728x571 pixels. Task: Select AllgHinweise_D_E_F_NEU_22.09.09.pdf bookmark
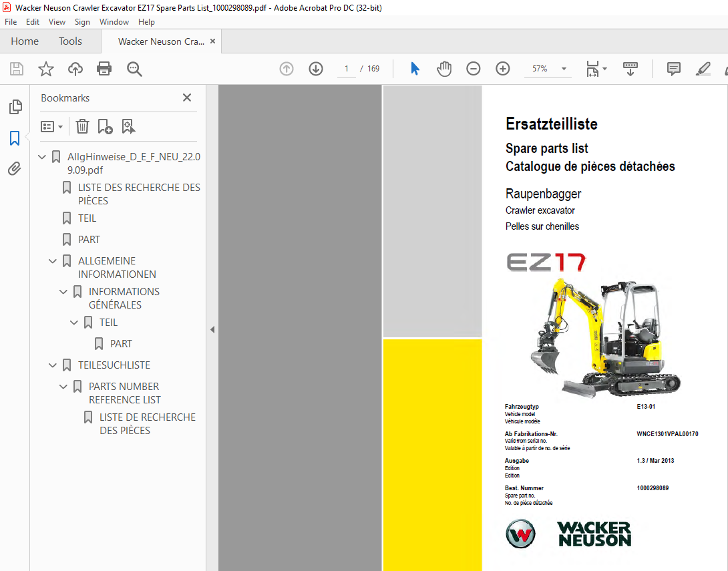[134, 164]
